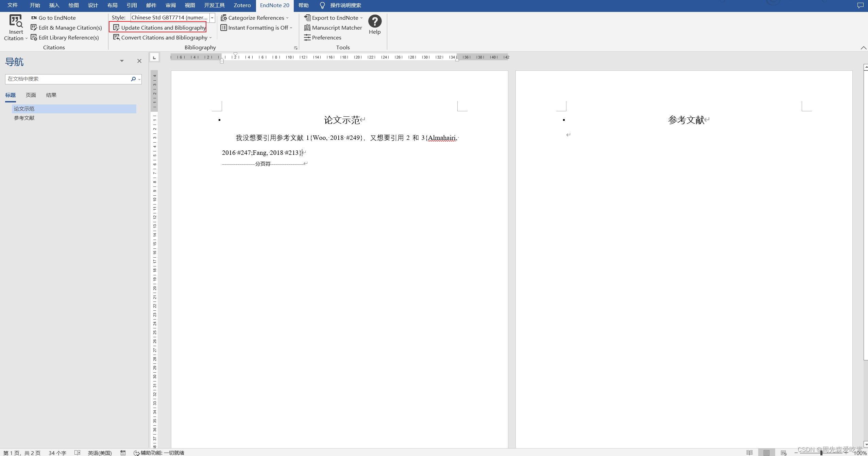868x456 pixels.
Task: Switch to Web Layout view in status bar
Action: (x=783, y=453)
